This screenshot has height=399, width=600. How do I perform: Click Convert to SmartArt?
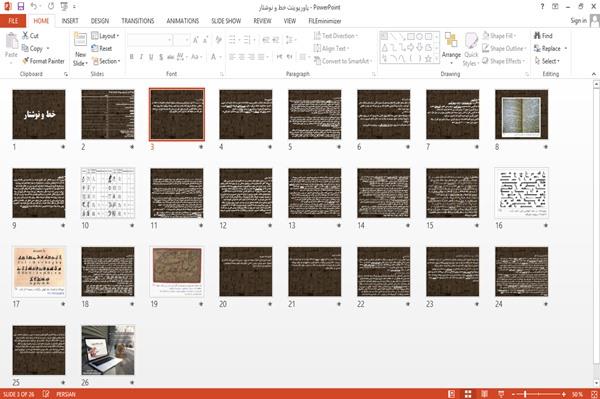click(x=342, y=61)
